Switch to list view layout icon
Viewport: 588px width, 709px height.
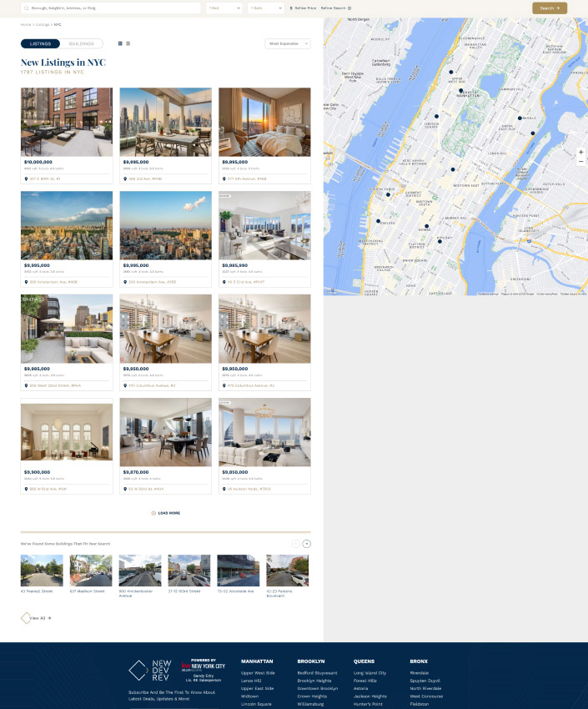(128, 43)
